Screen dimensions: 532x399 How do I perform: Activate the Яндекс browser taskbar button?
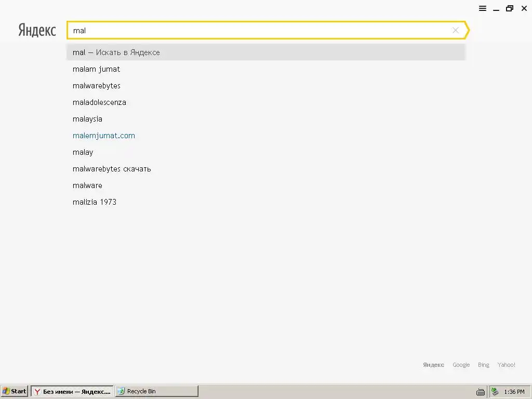click(72, 391)
